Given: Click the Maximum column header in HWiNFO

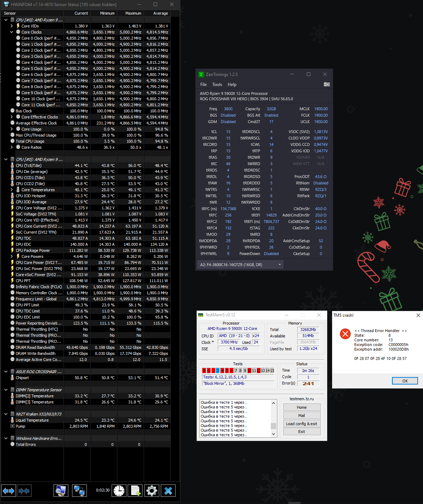Looking at the screenshot, I should pyautogui.click(x=130, y=13).
